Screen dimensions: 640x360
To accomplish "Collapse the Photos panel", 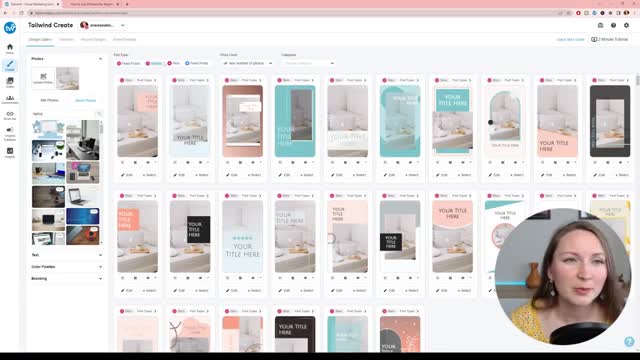I will click(x=100, y=59).
